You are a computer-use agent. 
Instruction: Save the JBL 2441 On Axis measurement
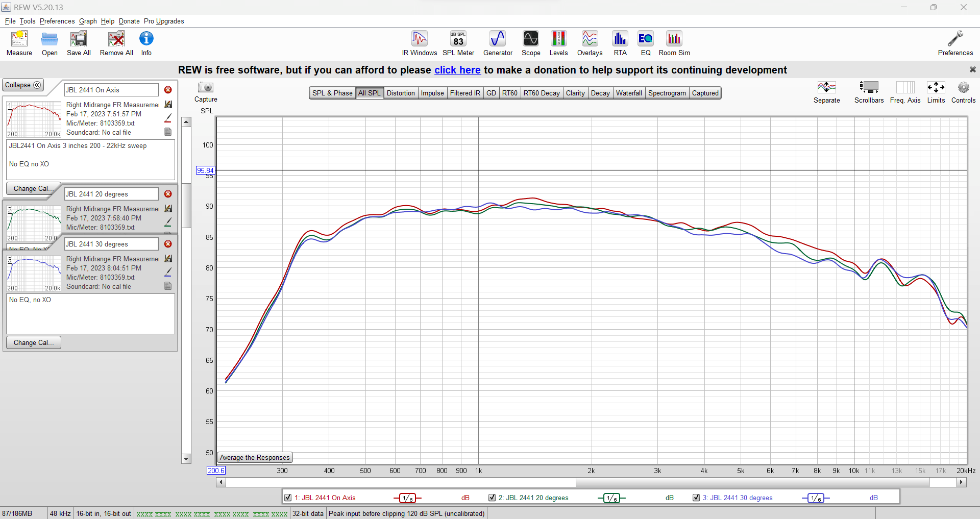click(x=168, y=105)
